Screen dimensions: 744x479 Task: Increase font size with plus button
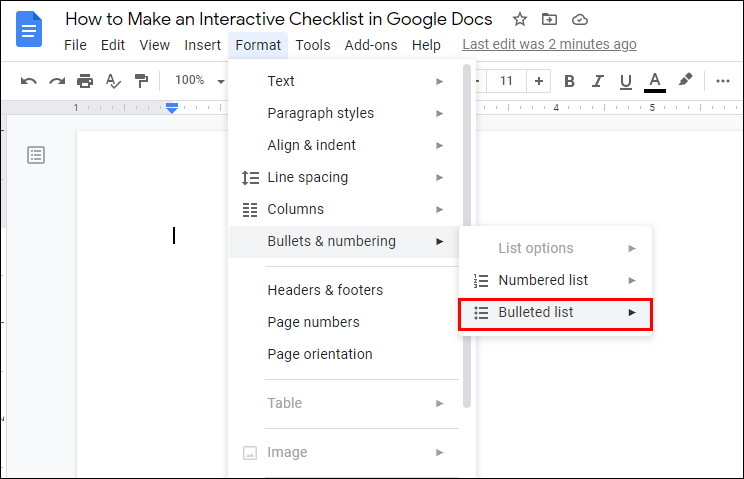pyautogui.click(x=539, y=81)
